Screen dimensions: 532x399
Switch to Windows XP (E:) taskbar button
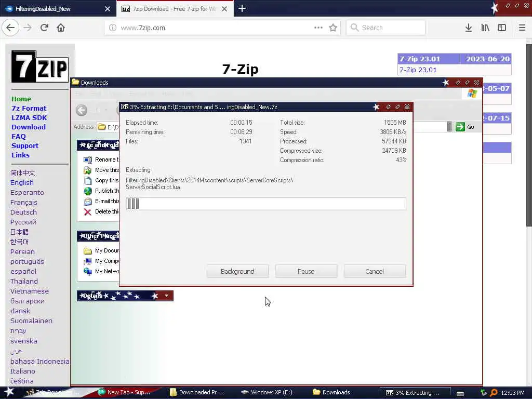coord(267,392)
